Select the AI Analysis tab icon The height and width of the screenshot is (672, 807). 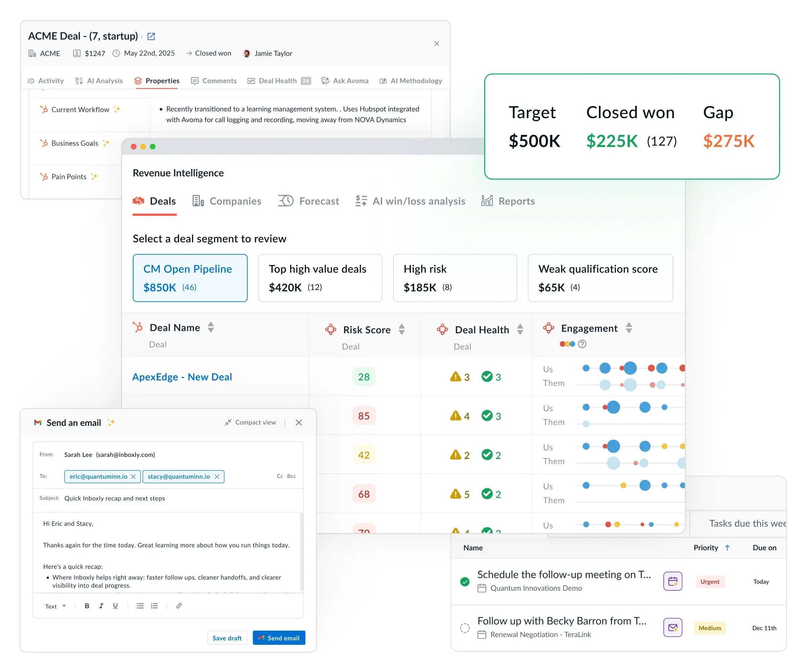(80, 81)
